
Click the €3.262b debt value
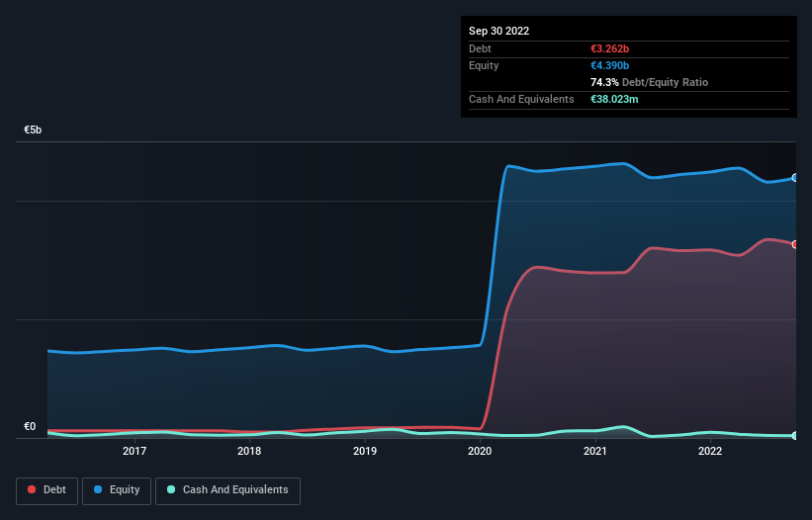click(609, 48)
